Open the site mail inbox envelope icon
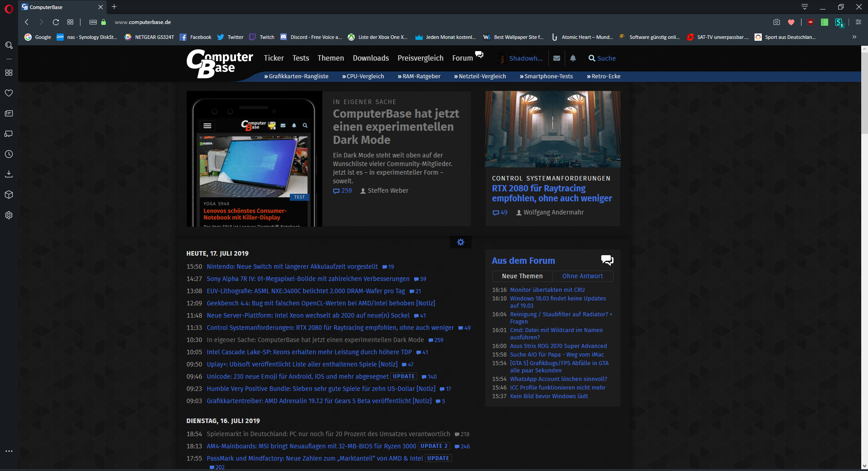The image size is (868, 471). pos(557,58)
